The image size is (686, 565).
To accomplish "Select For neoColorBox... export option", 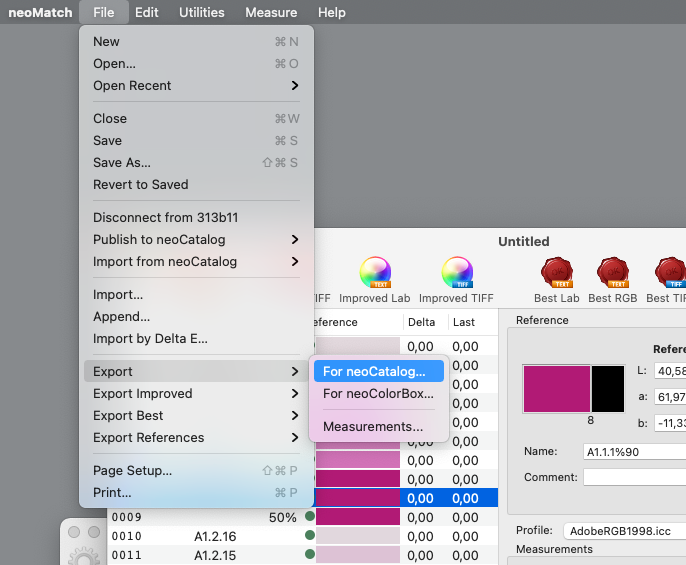I will coord(379,393).
